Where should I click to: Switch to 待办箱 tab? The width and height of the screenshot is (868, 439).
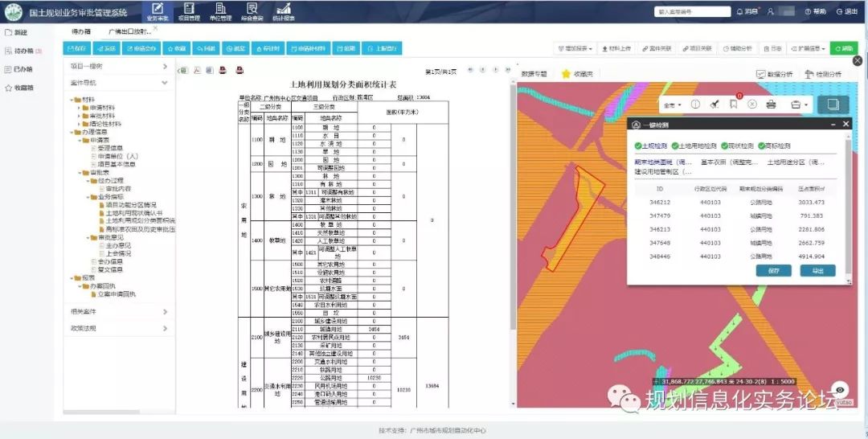coord(80,31)
